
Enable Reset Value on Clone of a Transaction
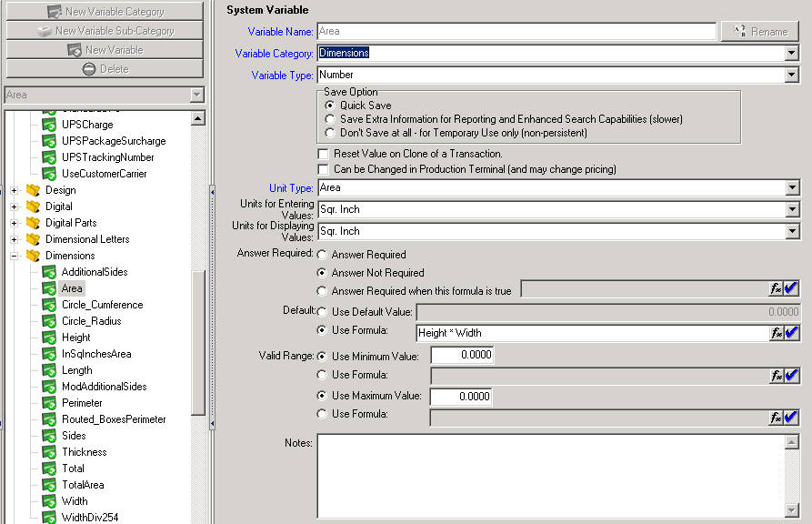coord(323,154)
